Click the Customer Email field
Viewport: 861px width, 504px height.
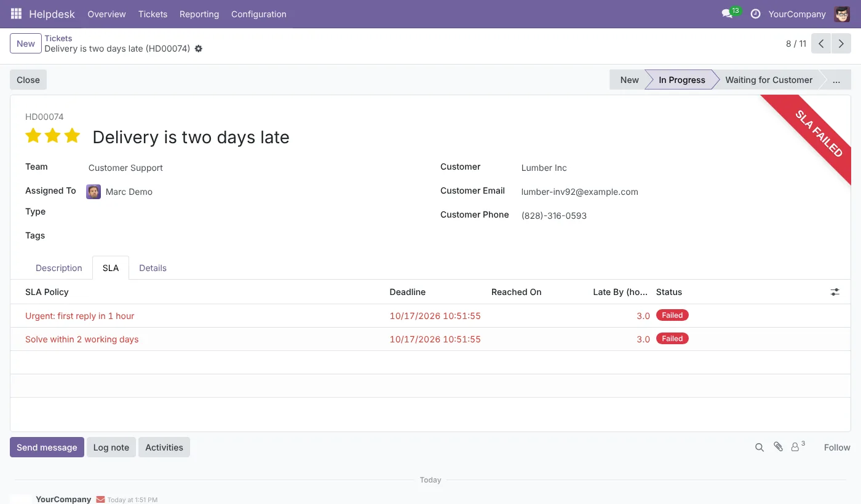[x=678, y=192]
